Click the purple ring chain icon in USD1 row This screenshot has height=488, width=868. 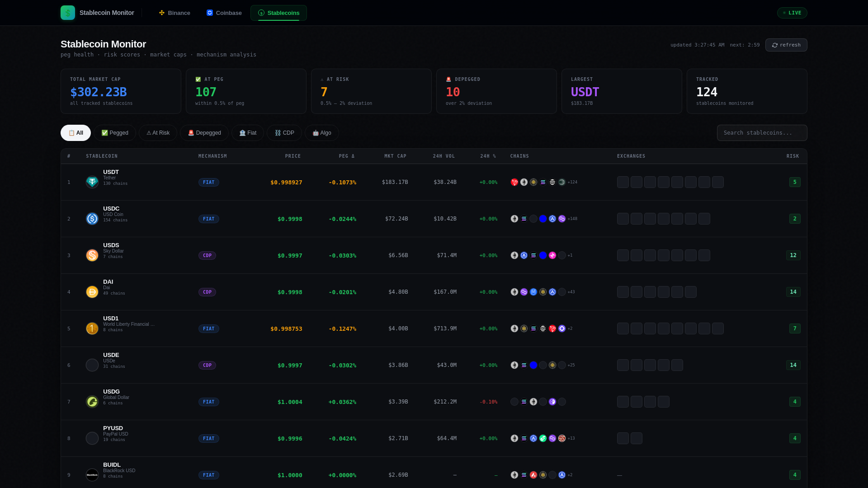point(562,328)
